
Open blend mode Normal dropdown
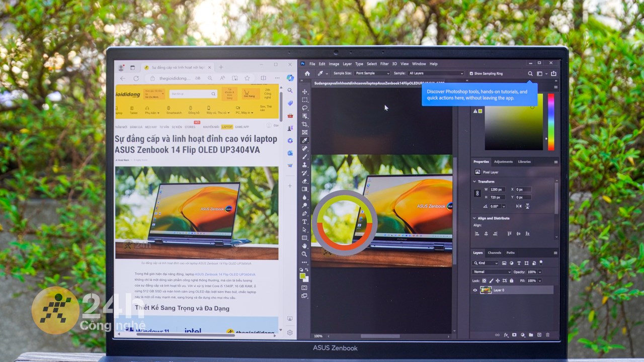click(x=492, y=272)
